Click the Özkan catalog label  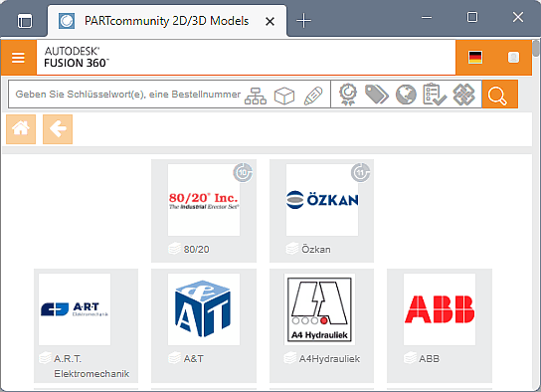(x=316, y=249)
